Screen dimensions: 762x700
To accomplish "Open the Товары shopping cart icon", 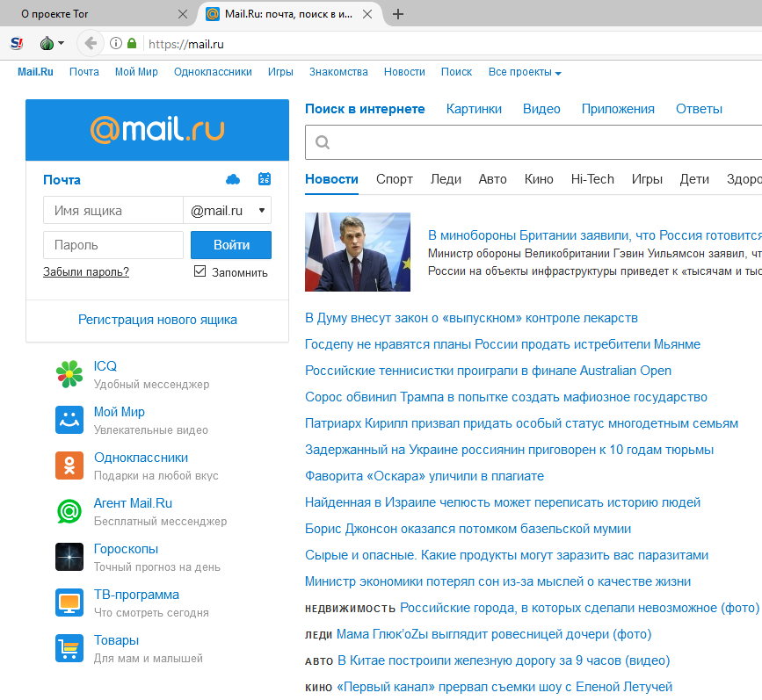I will [x=69, y=648].
